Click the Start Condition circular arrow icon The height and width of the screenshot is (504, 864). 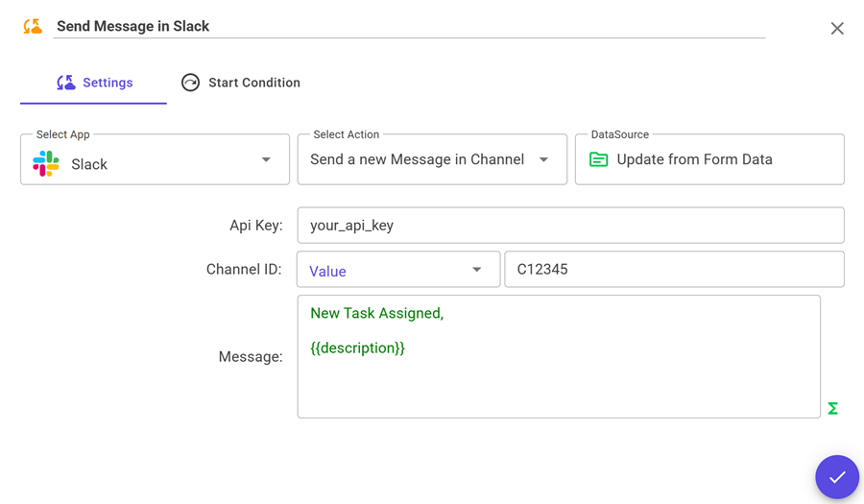pos(190,83)
